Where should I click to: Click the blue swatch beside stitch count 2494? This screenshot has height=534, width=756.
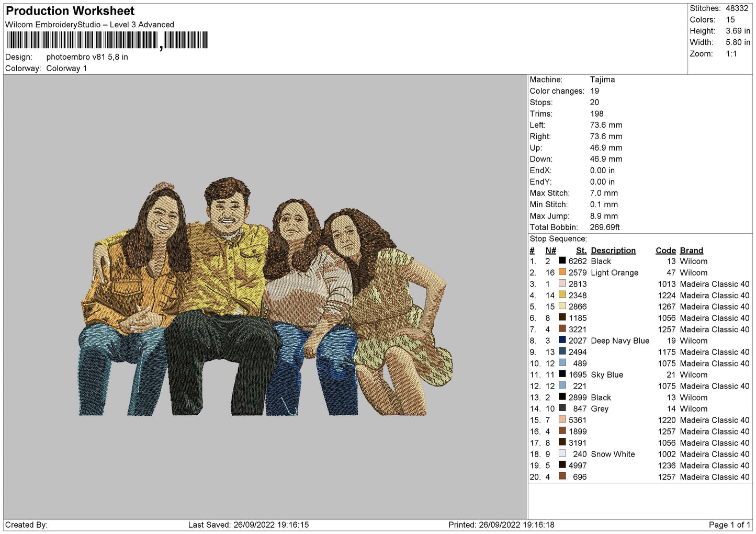tap(562, 352)
